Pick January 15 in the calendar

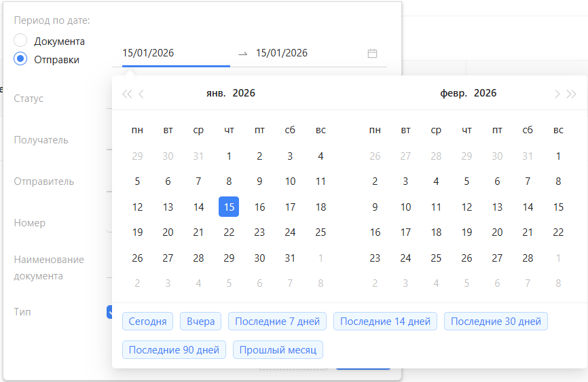[229, 207]
